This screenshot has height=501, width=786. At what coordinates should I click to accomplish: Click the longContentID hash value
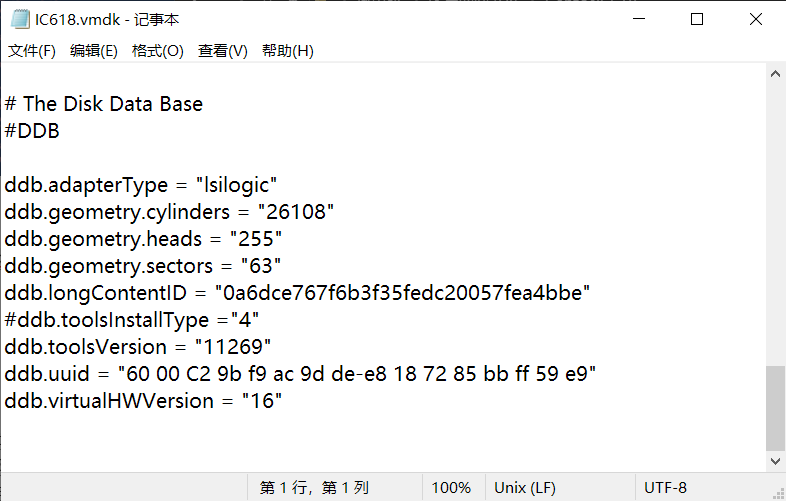coord(402,293)
